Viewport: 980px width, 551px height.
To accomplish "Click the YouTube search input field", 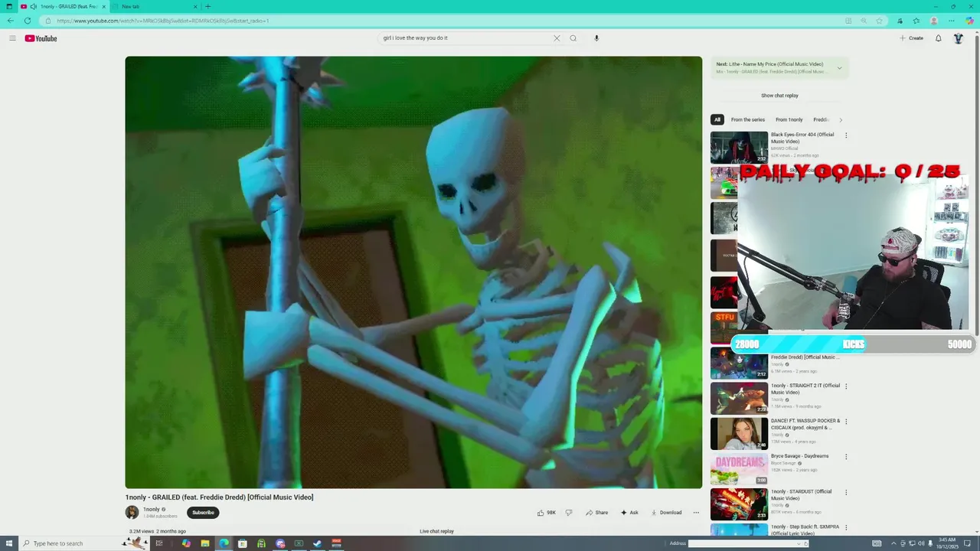I will click(x=467, y=38).
